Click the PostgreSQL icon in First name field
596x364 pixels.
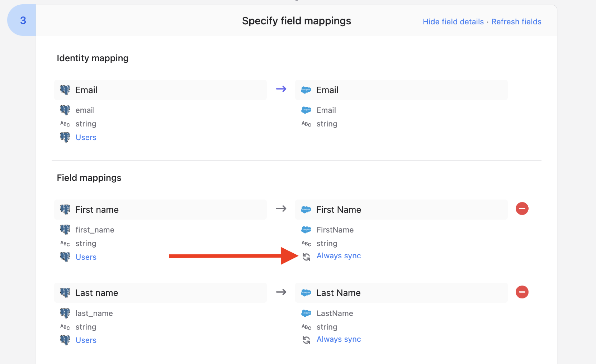[x=65, y=210]
